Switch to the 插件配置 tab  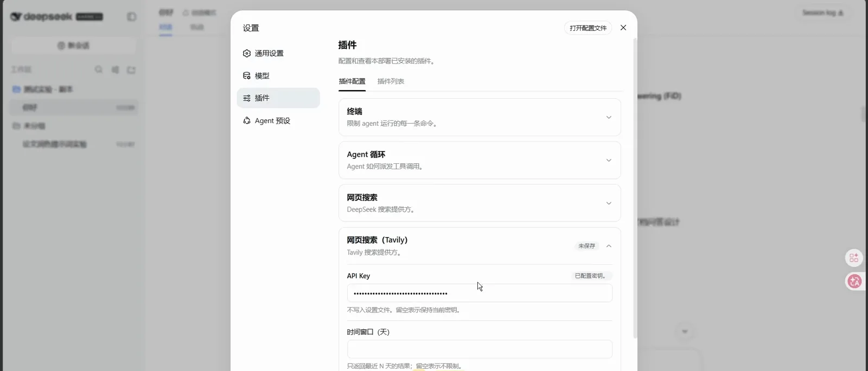click(352, 81)
